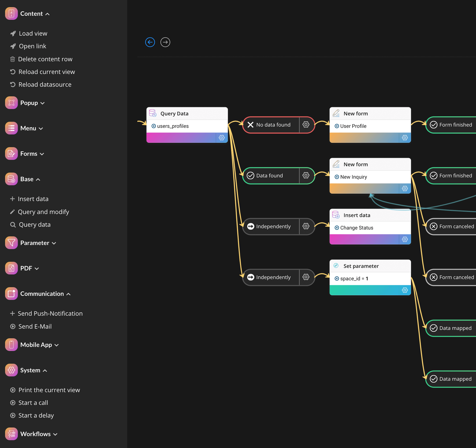Viewport: 476px width, 448px height.
Task: Click Form finished pill after New Inquiry
Action: coord(451,176)
